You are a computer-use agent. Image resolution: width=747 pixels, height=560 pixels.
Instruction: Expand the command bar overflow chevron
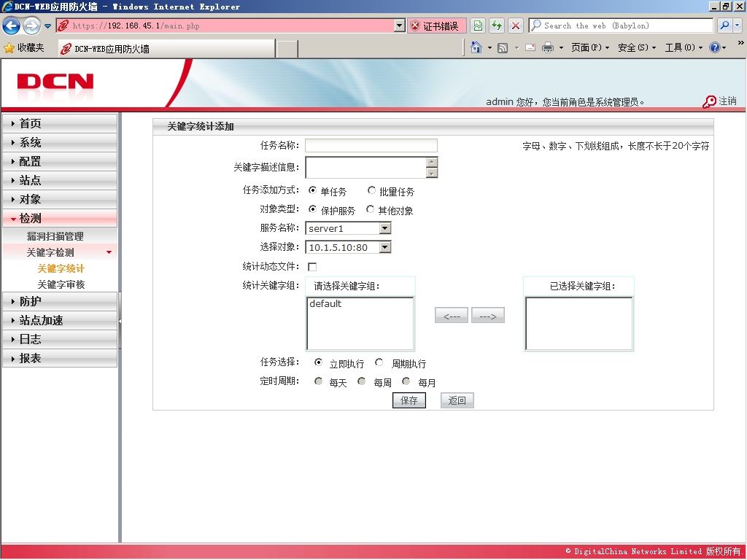pos(741,43)
